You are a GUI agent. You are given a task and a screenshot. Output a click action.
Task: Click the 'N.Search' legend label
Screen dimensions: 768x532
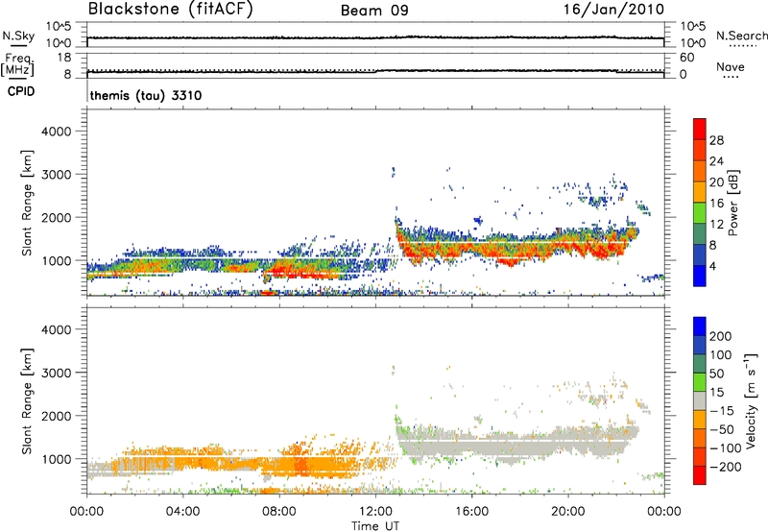741,36
